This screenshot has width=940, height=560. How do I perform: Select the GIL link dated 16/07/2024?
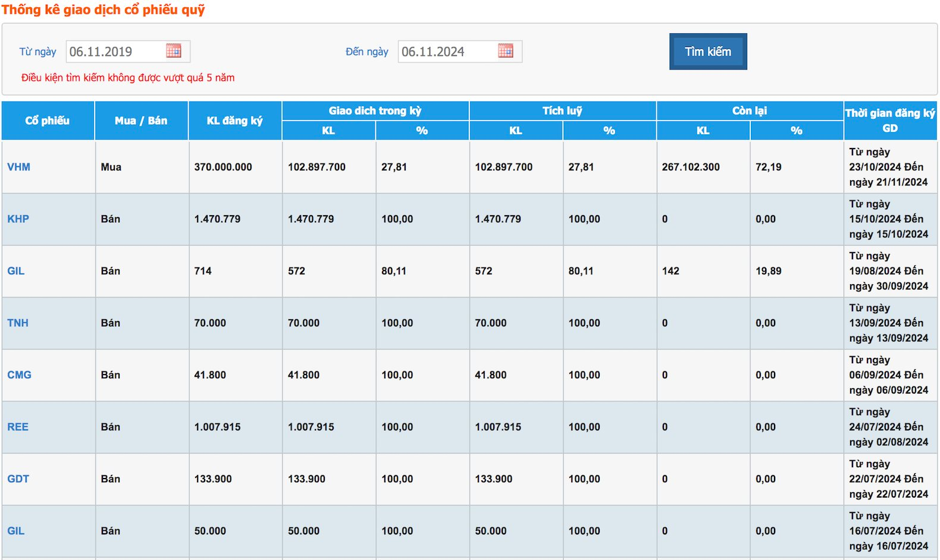click(16, 531)
